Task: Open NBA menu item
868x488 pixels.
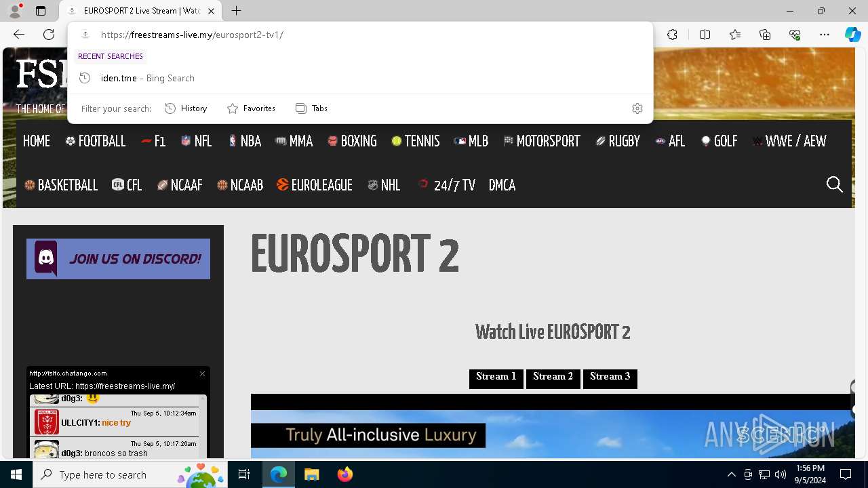Action: 245,141
